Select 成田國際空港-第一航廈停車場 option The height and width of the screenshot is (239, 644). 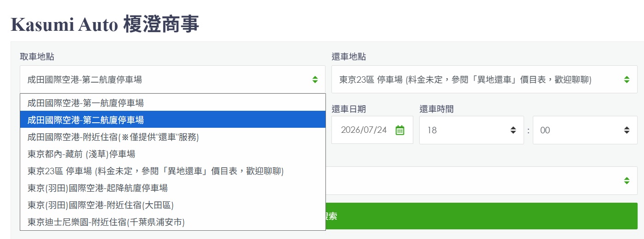click(x=173, y=102)
